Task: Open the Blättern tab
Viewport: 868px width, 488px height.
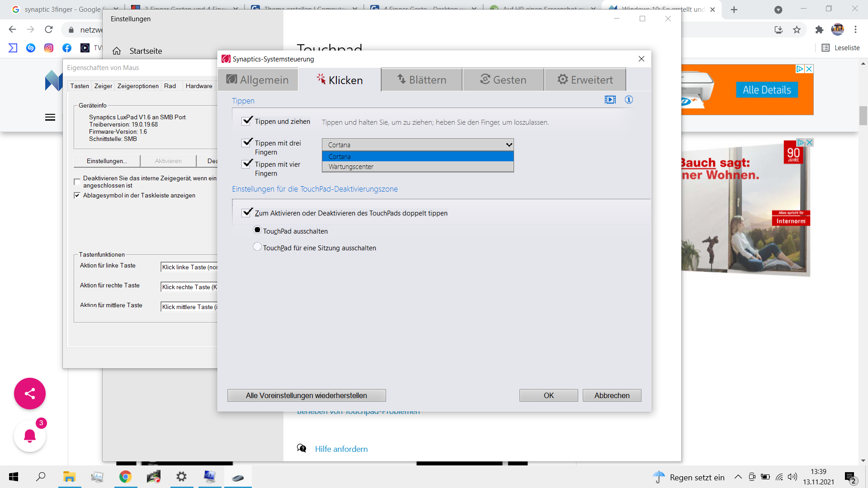Action: [x=421, y=80]
